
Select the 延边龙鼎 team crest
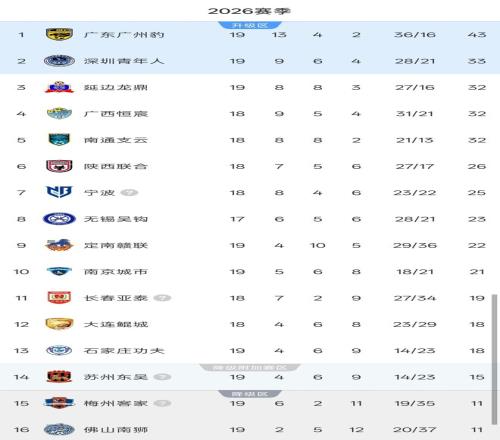[59, 87]
